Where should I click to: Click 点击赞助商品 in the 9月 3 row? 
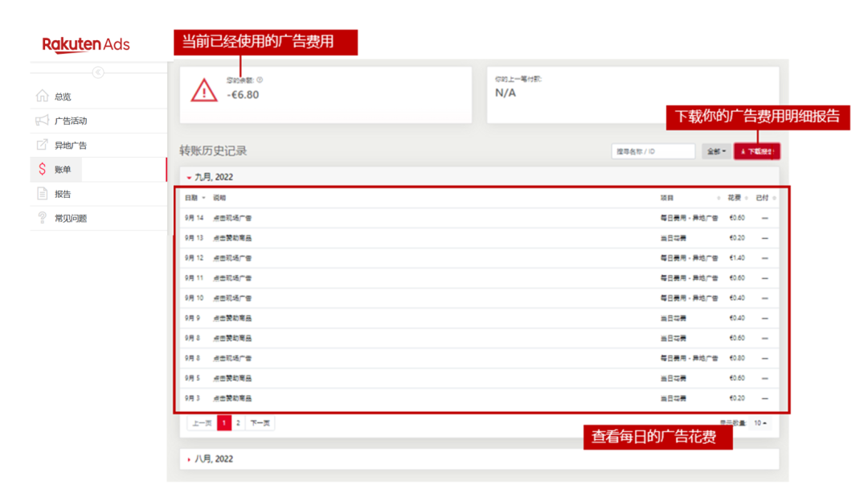point(232,398)
